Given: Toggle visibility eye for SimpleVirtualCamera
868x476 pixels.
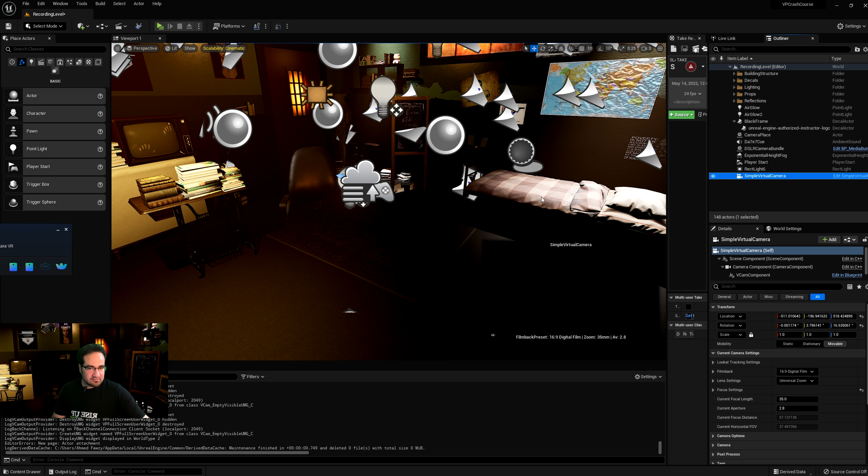Looking at the screenshot, I should tap(713, 176).
